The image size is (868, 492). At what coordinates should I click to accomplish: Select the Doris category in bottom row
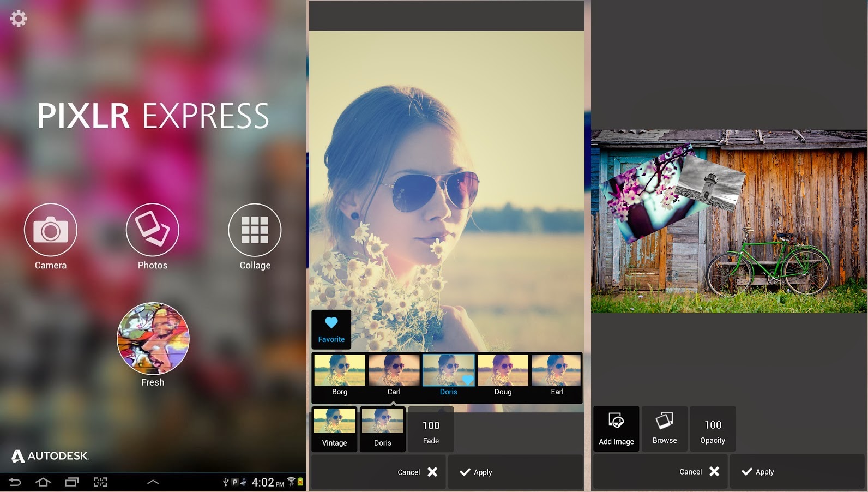click(x=382, y=429)
